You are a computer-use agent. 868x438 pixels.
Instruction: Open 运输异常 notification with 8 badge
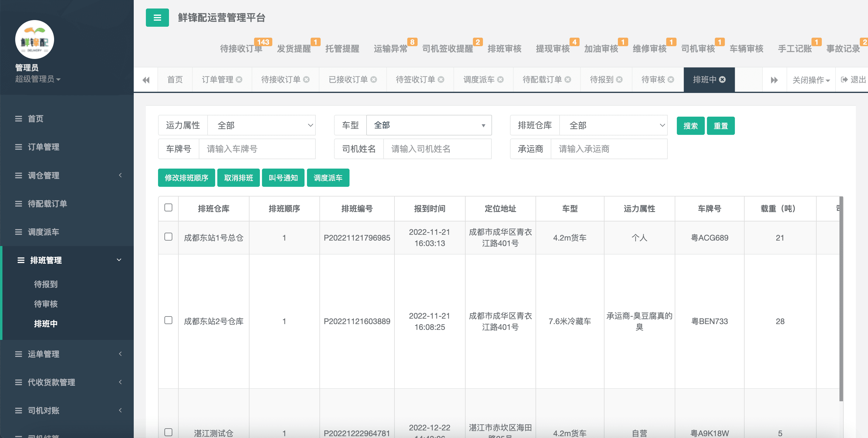(391, 49)
